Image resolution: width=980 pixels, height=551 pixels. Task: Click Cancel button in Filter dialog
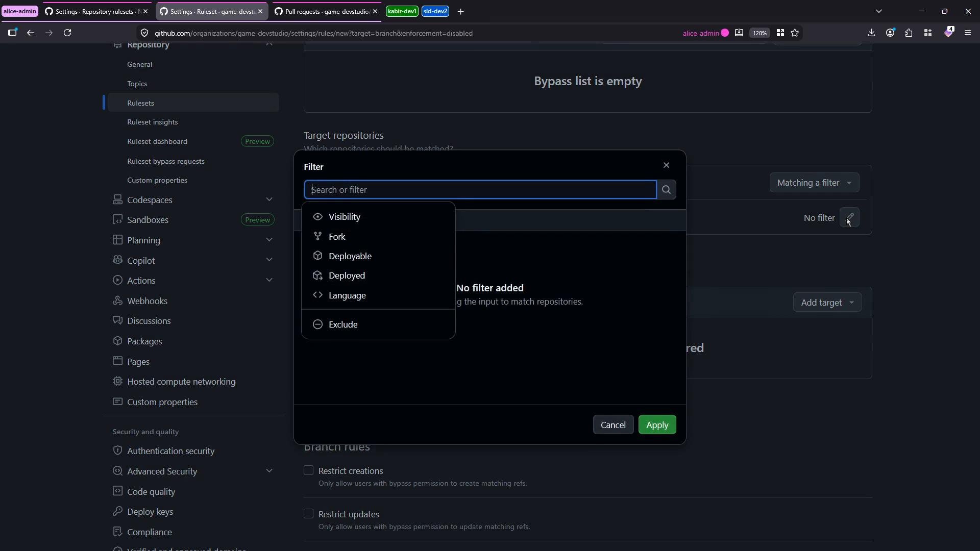coord(613,425)
